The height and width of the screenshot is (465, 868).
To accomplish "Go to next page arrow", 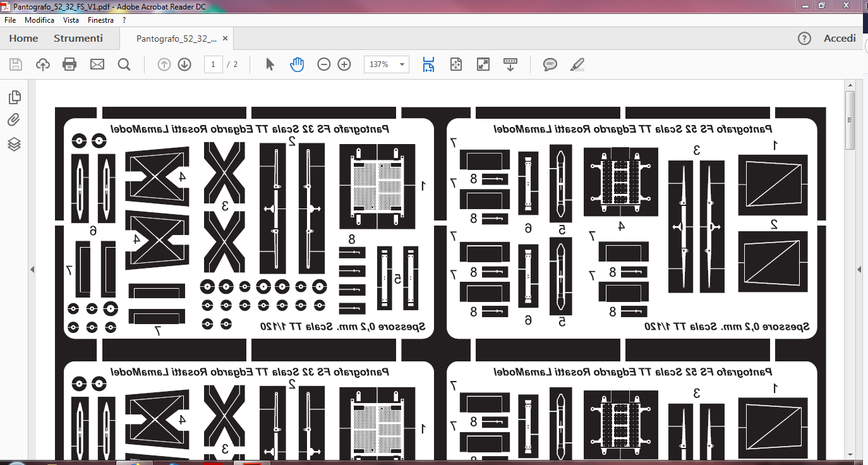I will [x=184, y=64].
